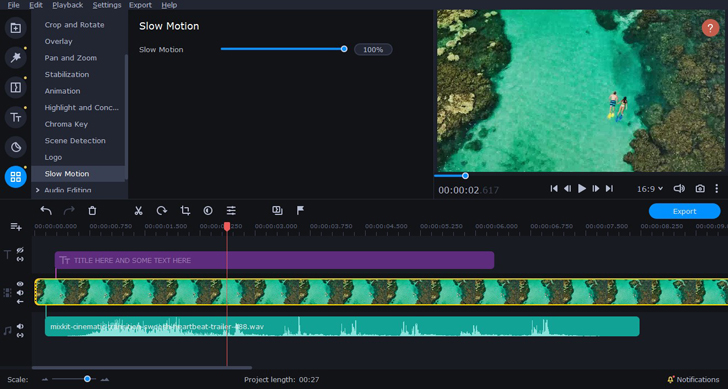Click the Export button
The width and height of the screenshot is (728, 389).
[684, 211]
